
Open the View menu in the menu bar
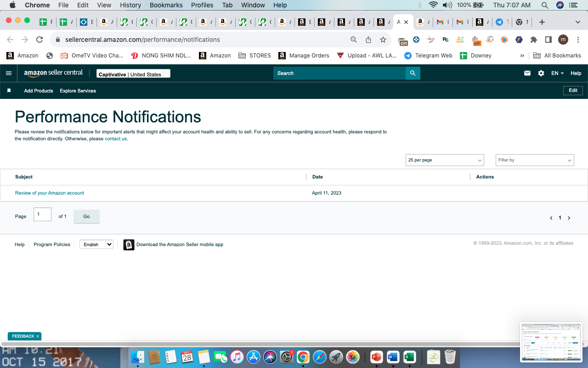(104, 5)
